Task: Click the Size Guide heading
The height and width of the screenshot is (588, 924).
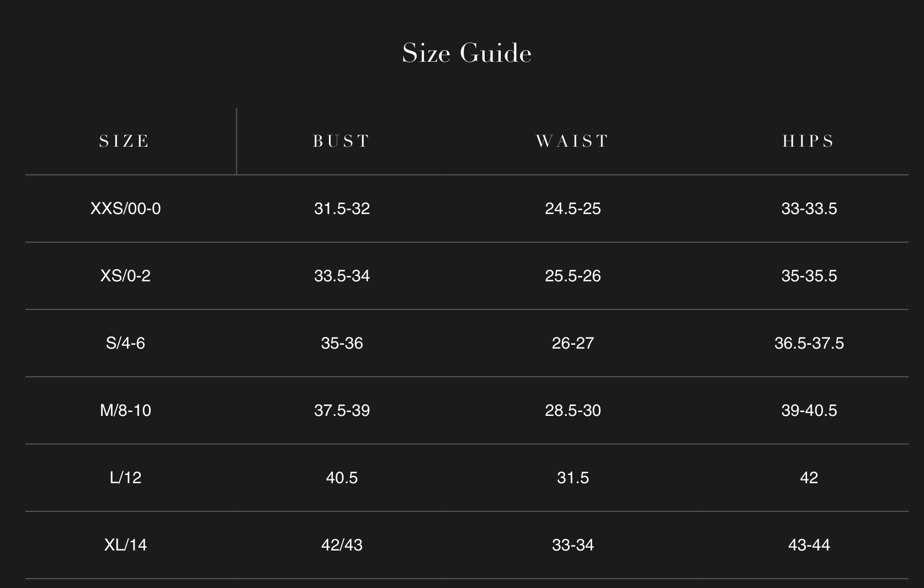Action: pos(466,54)
